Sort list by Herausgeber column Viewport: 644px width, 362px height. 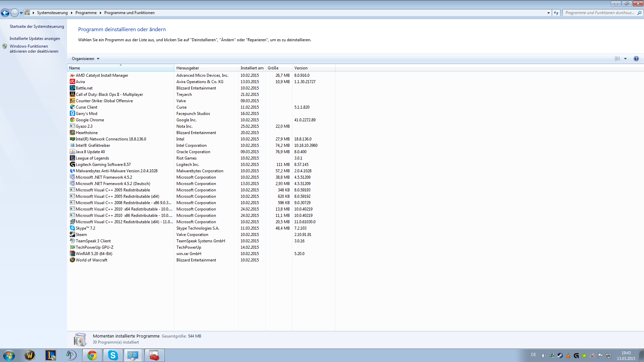pos(187,68)
